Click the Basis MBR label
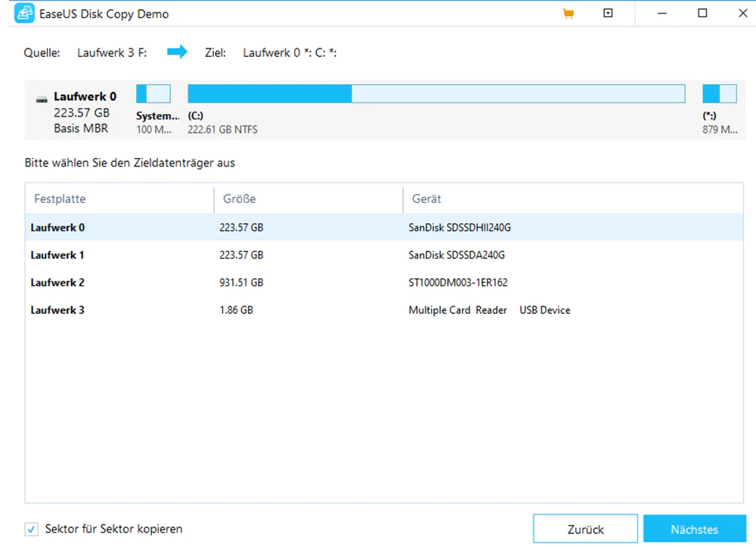The height and width of the screenshot is (550, 756). (81, 129)
